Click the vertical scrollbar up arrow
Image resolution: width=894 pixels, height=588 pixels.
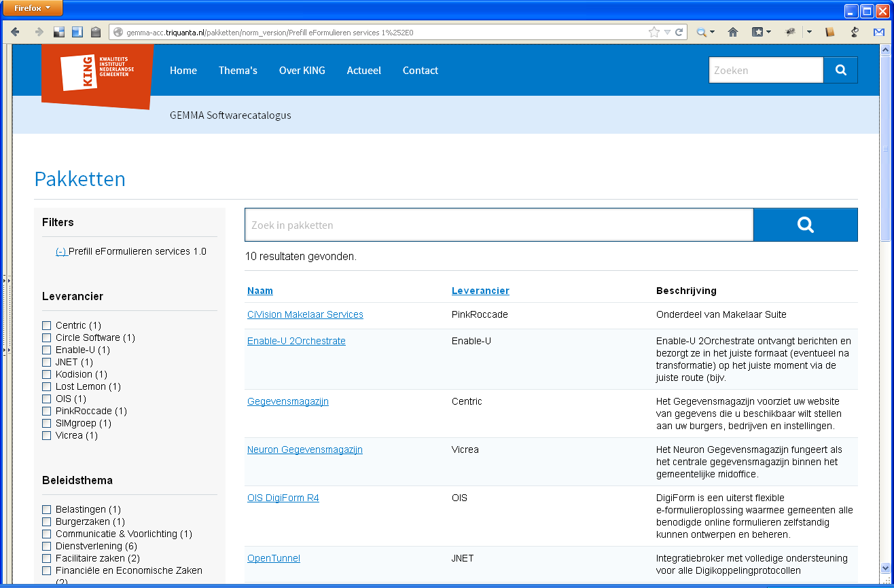coord(885,50)
